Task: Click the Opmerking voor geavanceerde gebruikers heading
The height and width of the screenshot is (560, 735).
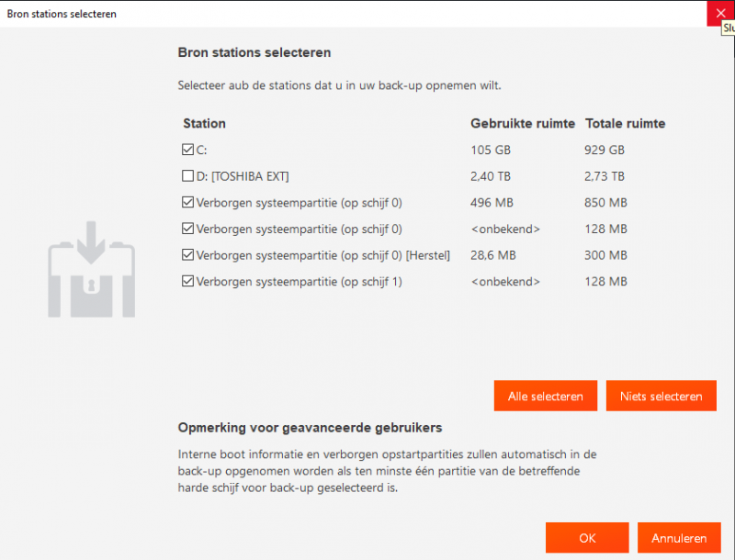Action: [310, 427]
